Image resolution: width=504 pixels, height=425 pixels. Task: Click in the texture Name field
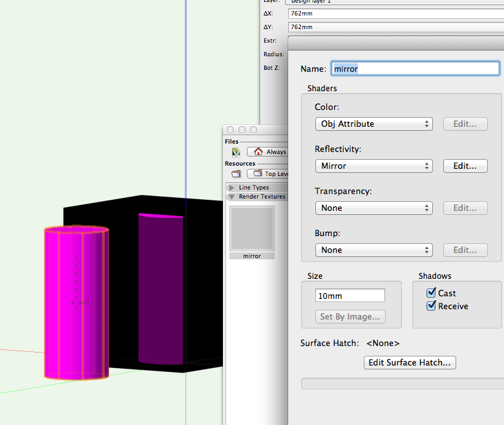point(415,69)
